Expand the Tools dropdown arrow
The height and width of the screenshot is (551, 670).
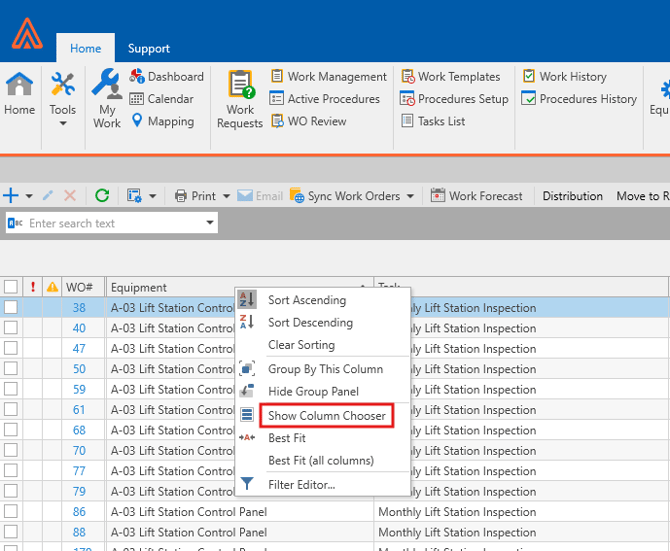[63, 124]
